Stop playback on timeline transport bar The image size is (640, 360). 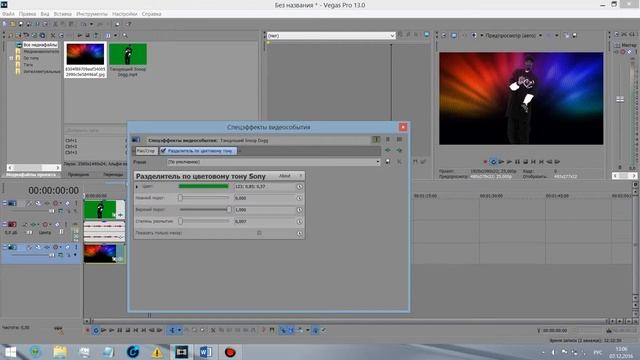pyautogui.click(x=128, y=330)
